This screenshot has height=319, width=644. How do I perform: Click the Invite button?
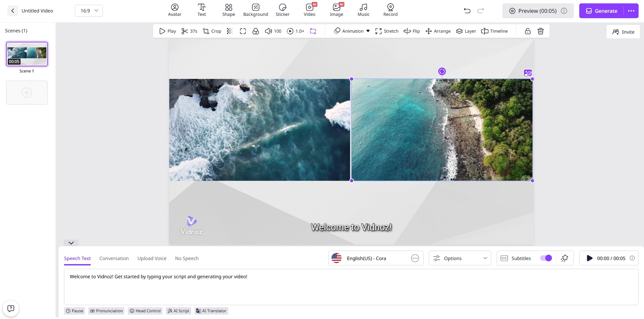(623, 32)
